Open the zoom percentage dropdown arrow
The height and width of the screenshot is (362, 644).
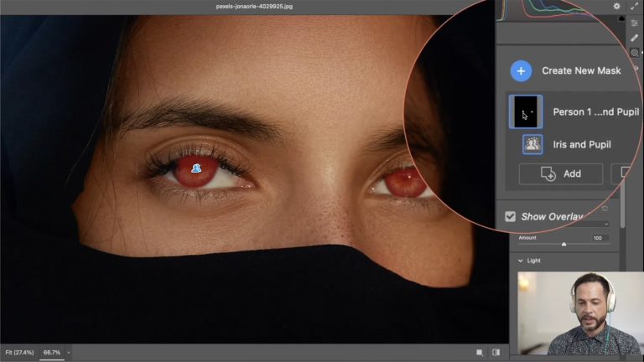pos(70,352)
